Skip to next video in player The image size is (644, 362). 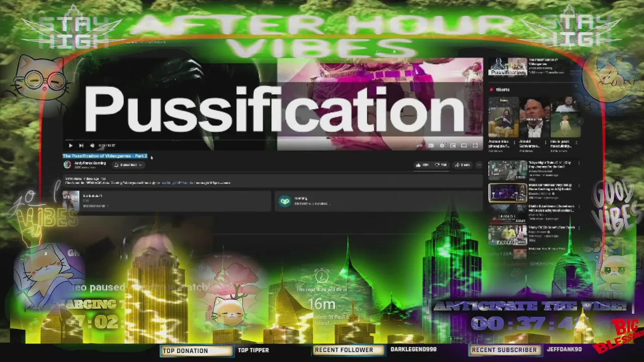pos(81,146)
